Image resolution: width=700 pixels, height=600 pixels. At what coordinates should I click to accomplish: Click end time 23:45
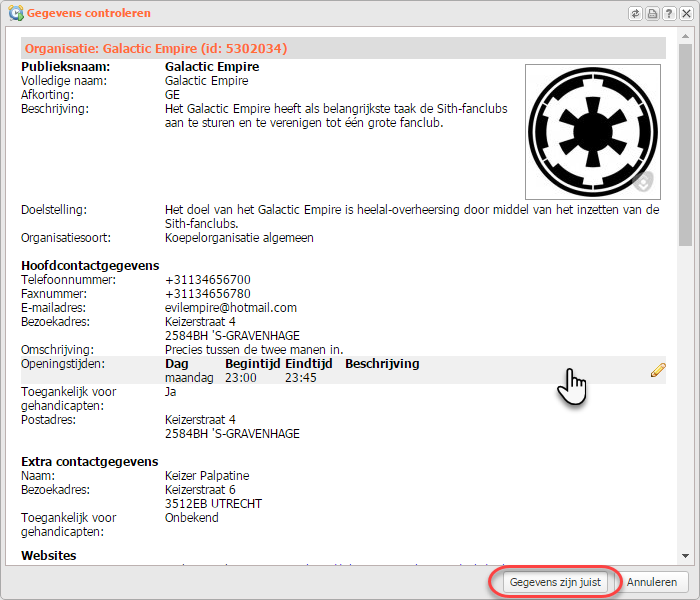301,378
